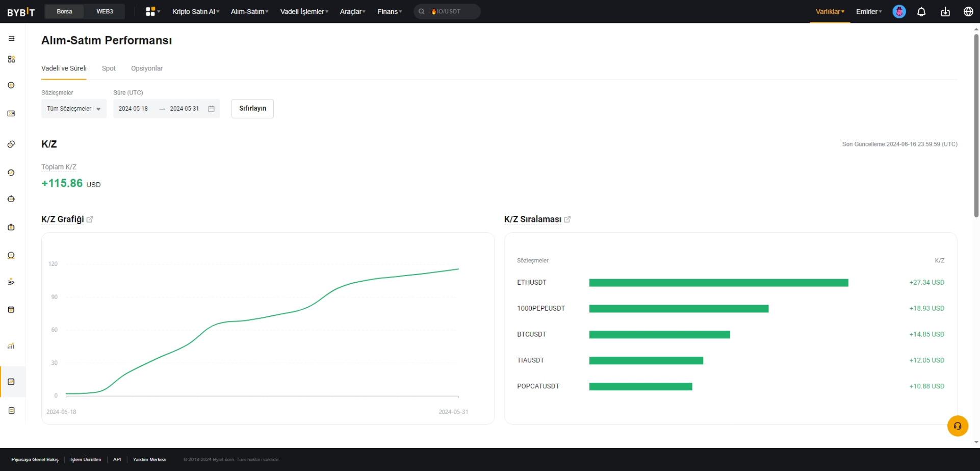Expand the Tüm Sözleşmeler dropdown

tap(74, 109)
